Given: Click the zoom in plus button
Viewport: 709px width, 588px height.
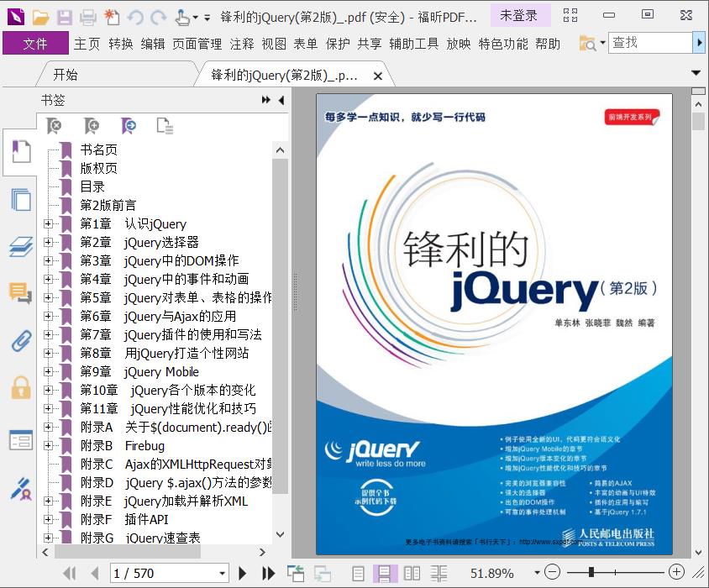Looking at the screenshot, I should (676, 572).
